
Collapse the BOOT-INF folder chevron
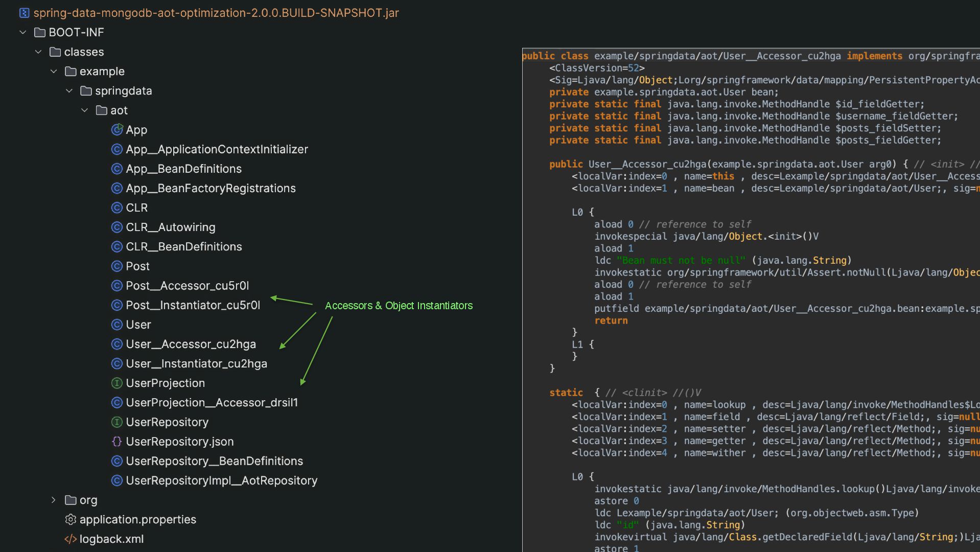pyautogui.click(x=23, y=32)
